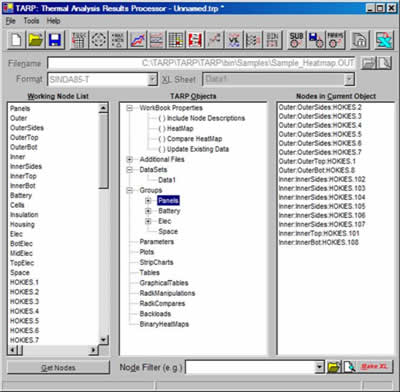Enable the Update Existing Data option
The height and width of the screenshot is (392, 400).
[193, 149]
